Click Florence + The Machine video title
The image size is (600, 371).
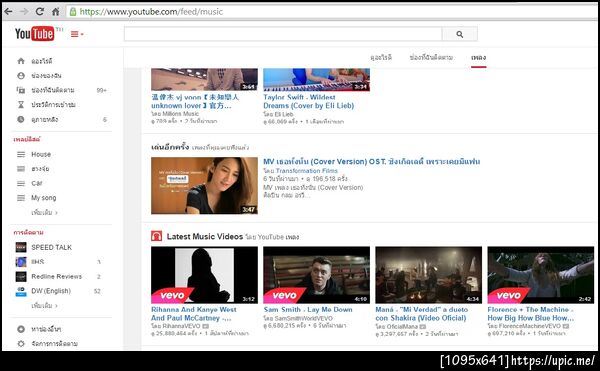click(x=531, y=314)
